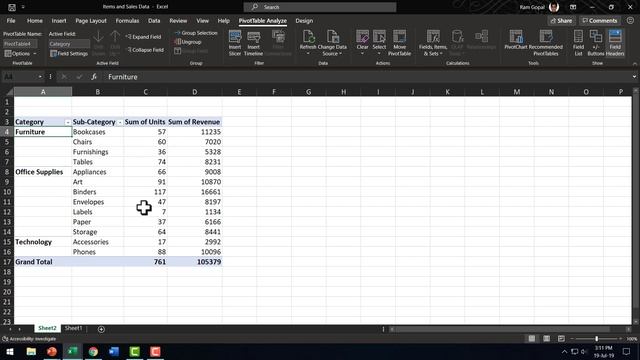Image resolution: width=640 pixels, height=360 pixels.
Task: Click Expand Field in Active Field group
Action: [144, 37]
